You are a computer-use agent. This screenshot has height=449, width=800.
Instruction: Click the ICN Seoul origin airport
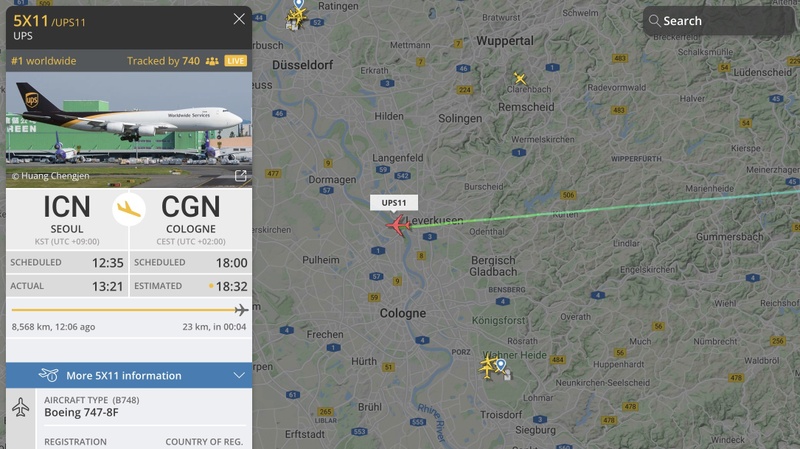click(x=67, y=219)
